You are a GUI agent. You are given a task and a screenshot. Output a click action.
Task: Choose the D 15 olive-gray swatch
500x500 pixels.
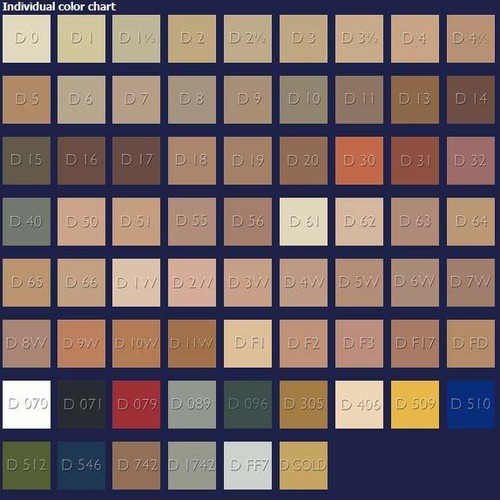27,161
